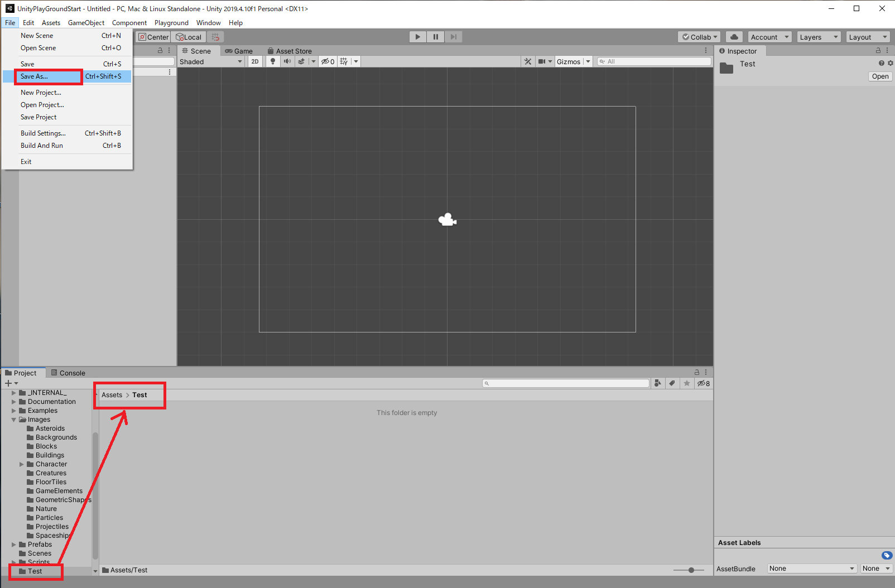Open the Gizmos dropdown
The image size is (895, 588).
tap(574, 61)
